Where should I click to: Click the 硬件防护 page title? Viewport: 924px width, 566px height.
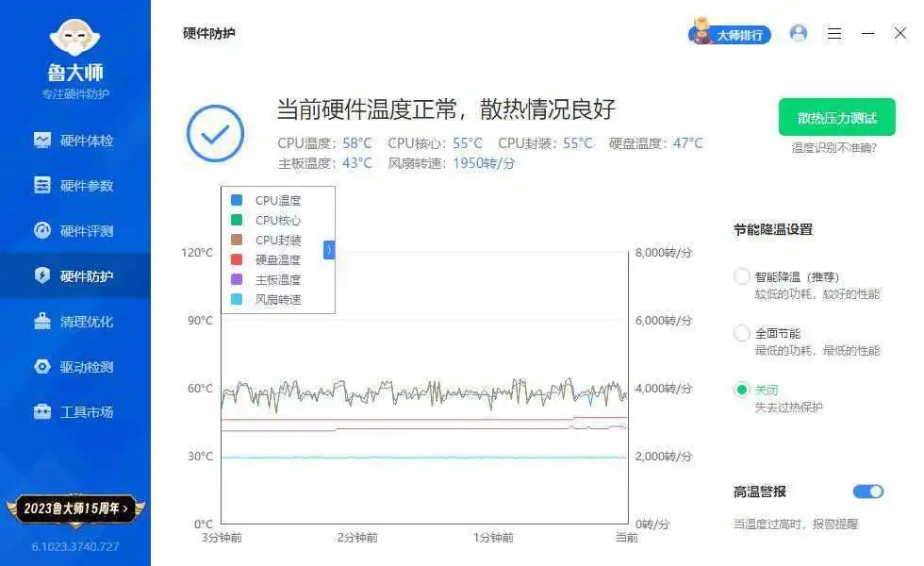(209, 34)
